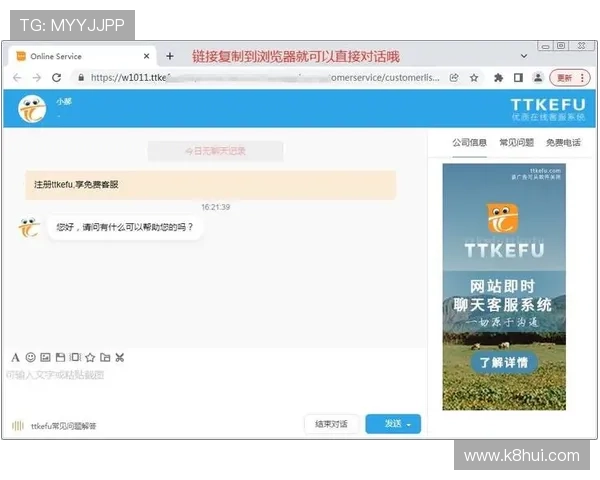
Task: Click the send file folder icon
Action: click(105, 358)
